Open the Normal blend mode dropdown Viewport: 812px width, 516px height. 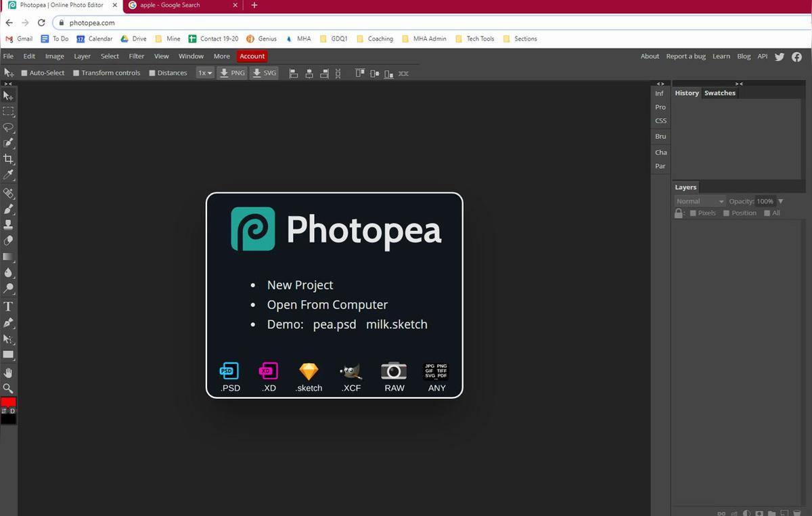click(x=700, y=201)
